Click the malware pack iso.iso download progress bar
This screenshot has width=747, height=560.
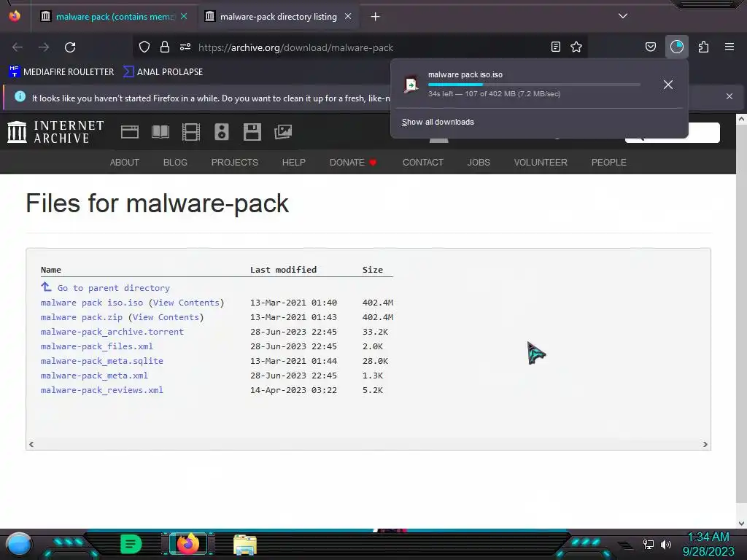(x=534, y=85)
